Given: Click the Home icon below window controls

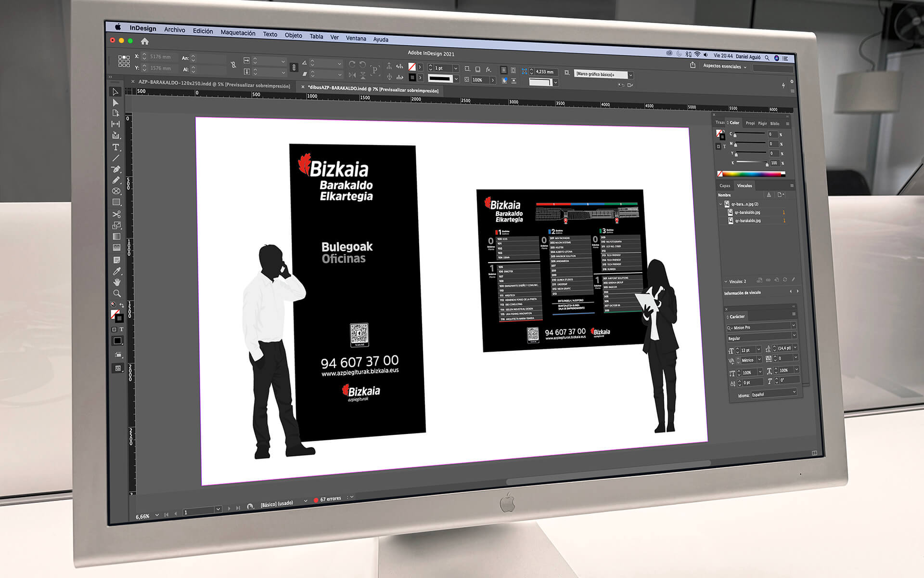Looking at the screenshot, I should pyautogui.click(x=145, y=41).
